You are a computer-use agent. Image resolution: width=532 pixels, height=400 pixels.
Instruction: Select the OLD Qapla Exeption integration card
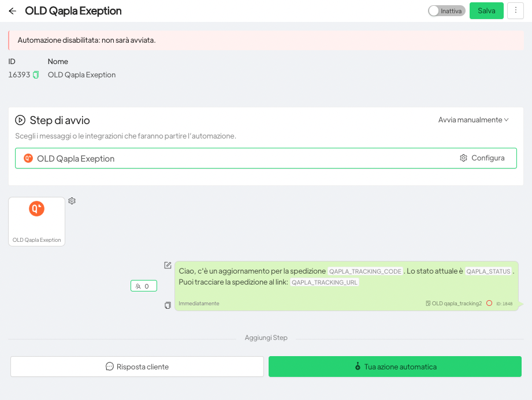(x=37, y=222)
